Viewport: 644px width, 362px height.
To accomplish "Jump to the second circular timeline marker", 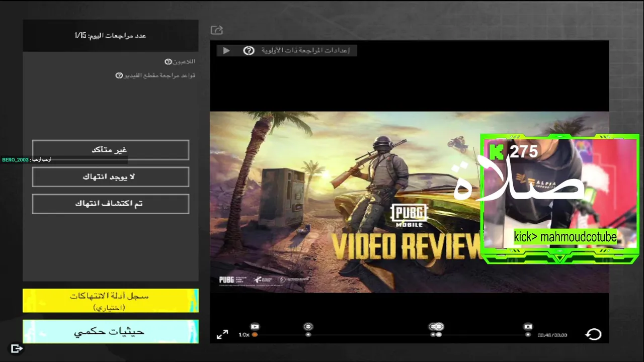I will (x=308, y=327).
